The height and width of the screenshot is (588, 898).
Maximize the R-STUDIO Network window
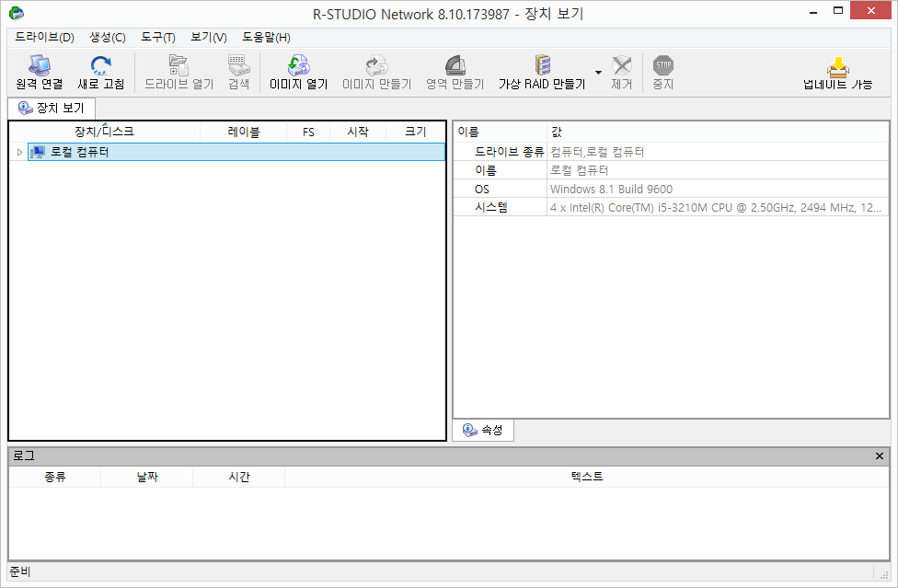click(x=838, y=11)
